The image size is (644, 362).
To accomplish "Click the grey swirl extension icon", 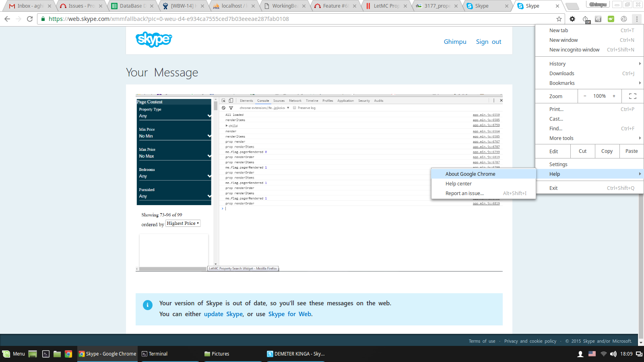I will pyautogui.click(x=624, y=19).
